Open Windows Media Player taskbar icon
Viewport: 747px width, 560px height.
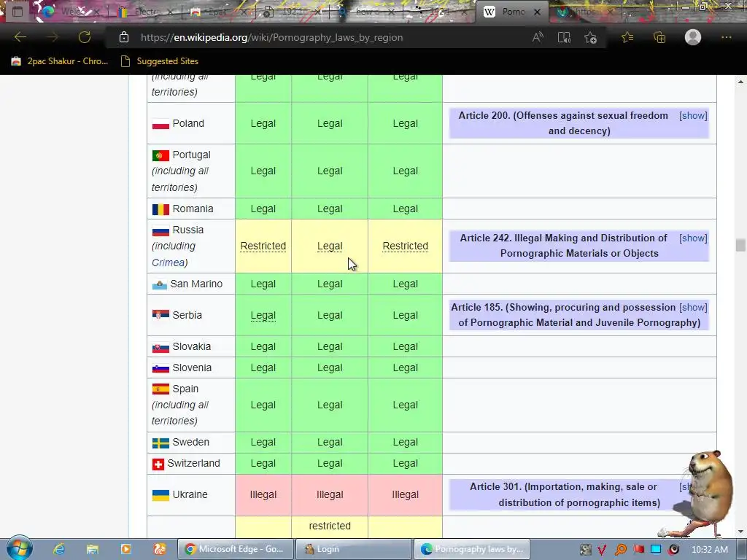click(125, 549)
